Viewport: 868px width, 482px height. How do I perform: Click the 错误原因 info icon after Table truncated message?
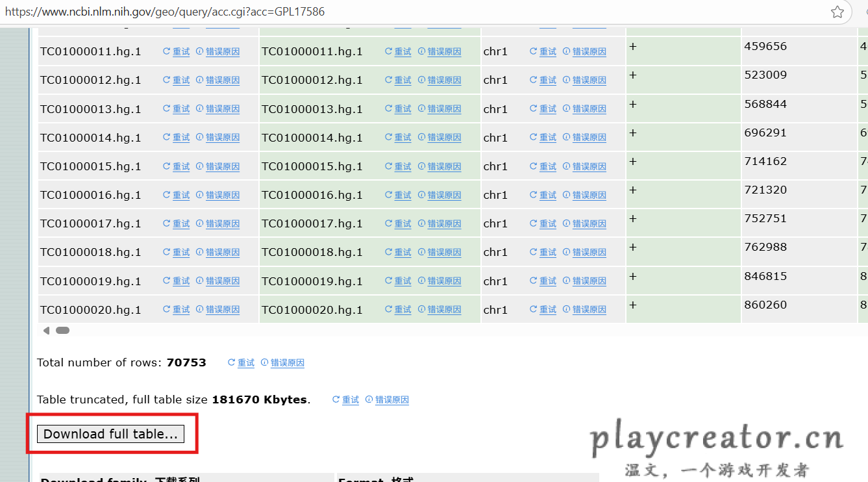coord(369,400)
